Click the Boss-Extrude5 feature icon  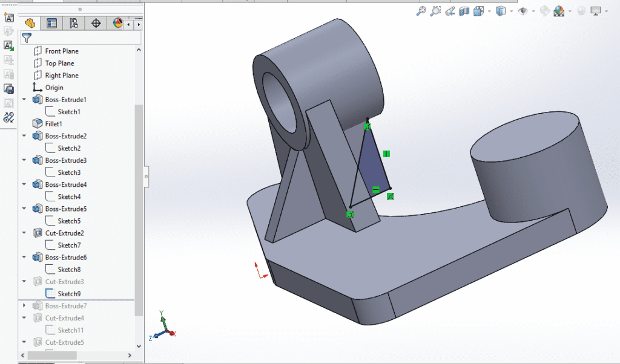coord(38,209)
